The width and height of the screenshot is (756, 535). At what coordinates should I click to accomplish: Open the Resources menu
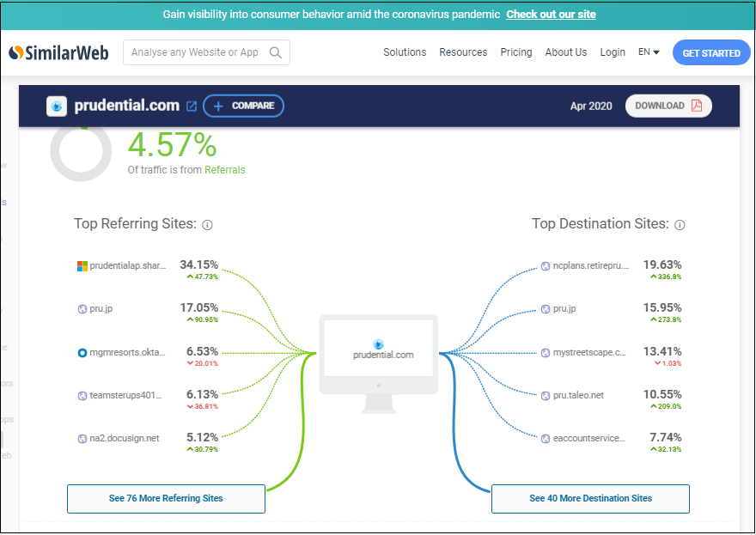[x=463, y=52]
